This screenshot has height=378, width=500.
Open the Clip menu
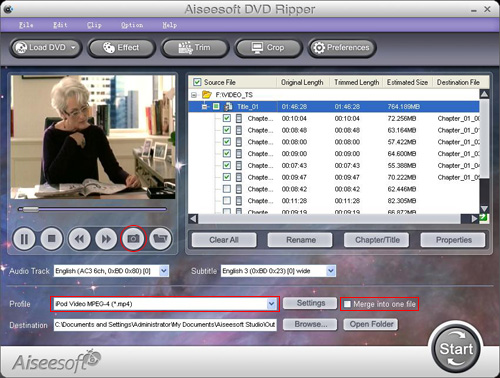(94, 25)
